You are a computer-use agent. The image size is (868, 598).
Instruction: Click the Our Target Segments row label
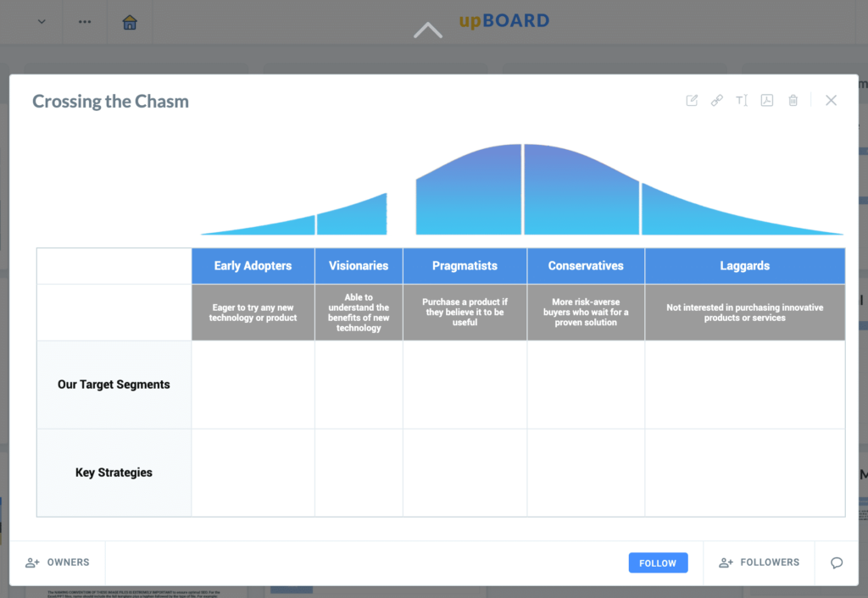[x=114, y=385]
